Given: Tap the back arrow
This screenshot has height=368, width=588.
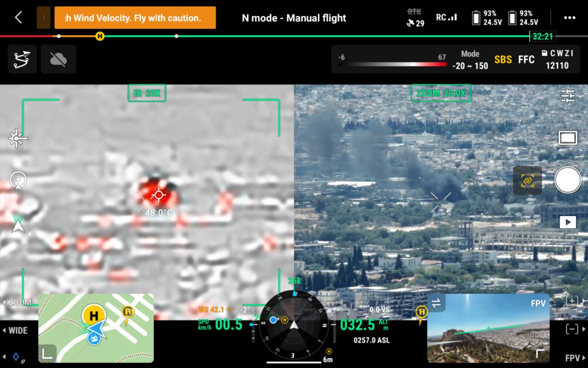Looking at the screenshot, I should point(18,18).
